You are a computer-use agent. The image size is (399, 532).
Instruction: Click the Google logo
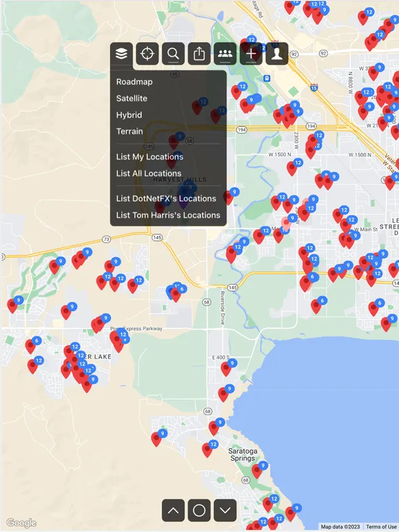[x=21, y=523]
